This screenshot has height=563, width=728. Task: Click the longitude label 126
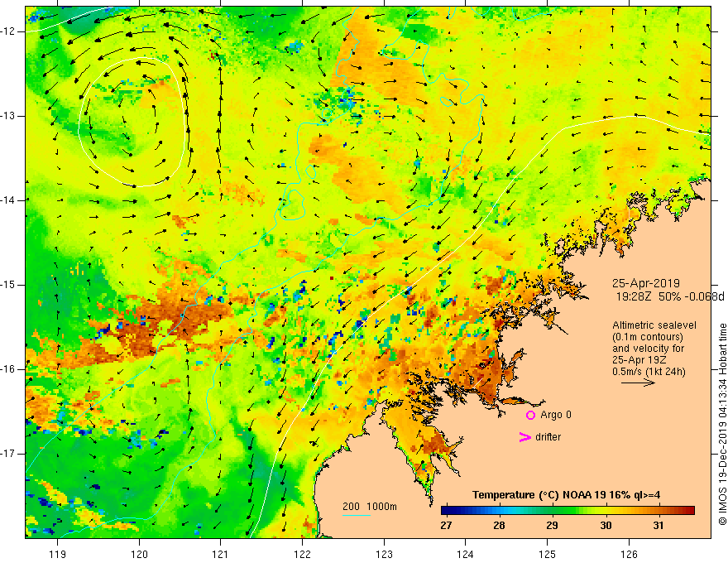pyautogui.click(x=629, y=554)
